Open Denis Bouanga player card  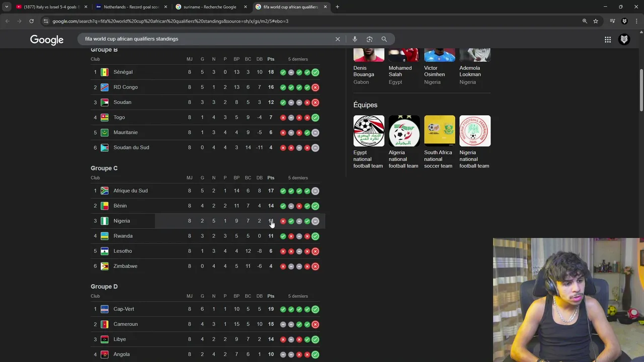click(x=368, y=67)
